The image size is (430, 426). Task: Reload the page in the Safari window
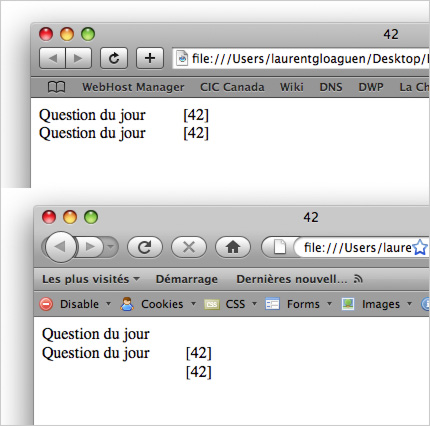click(114, 58)
